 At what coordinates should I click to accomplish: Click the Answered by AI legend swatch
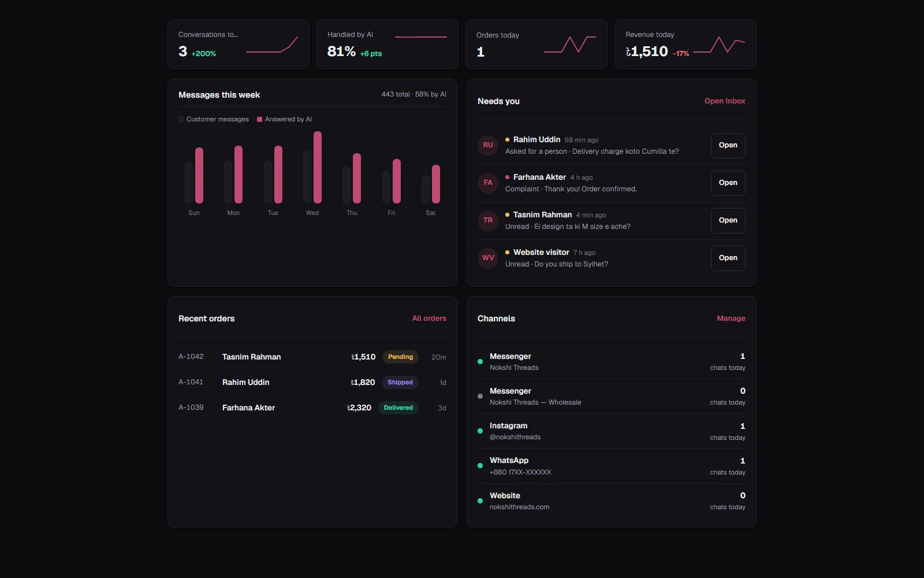pos(260,120)
